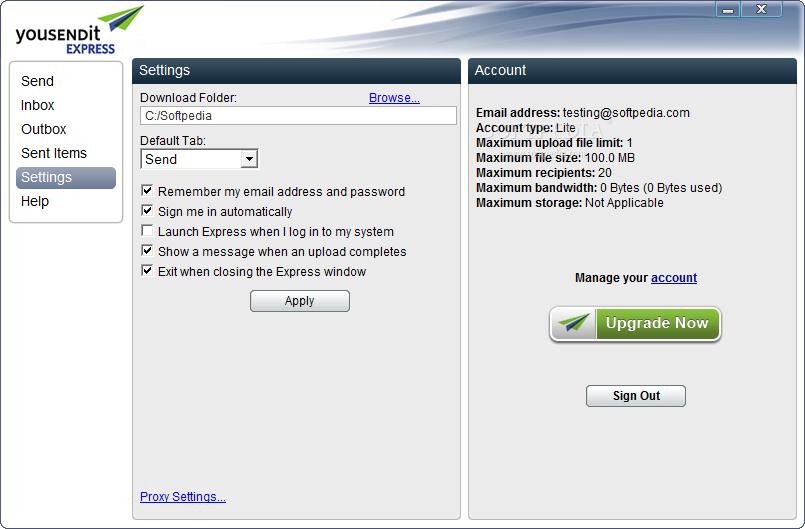Click the Maximum recipients: 20 line
Viewport: 805px width, 529px height.
544,173
